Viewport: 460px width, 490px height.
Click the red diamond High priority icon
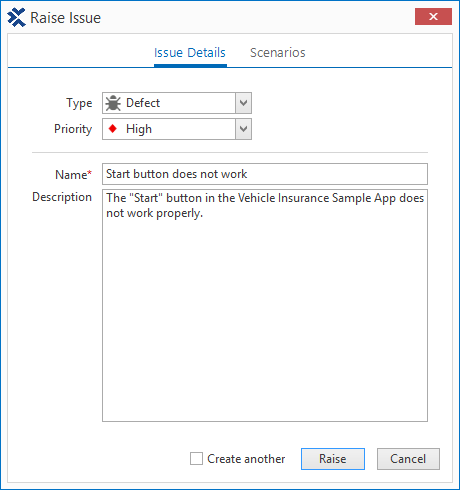tap(113, 129)
